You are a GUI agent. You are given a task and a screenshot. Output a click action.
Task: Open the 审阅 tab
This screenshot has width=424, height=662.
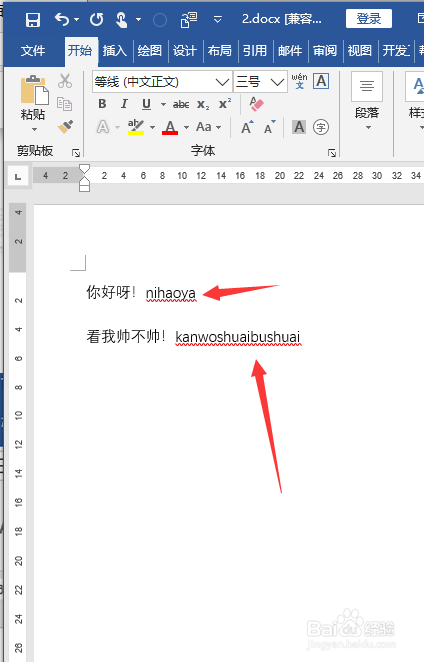point(325,51)
